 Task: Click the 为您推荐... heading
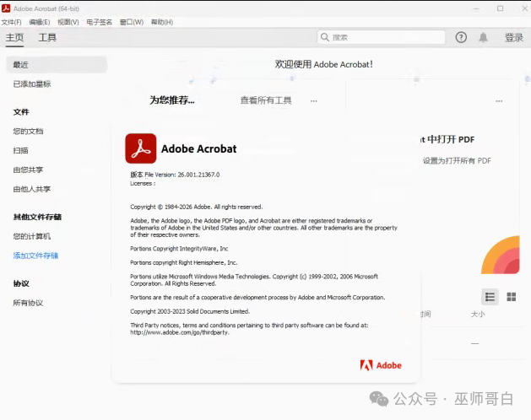[172, 100]
